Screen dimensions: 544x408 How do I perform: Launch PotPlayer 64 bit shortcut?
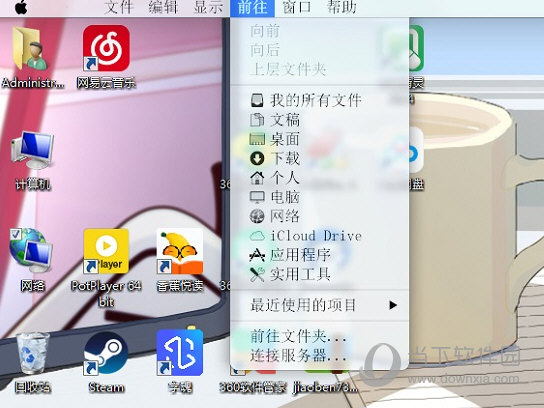pyautogui.click(x=106, y=250)
